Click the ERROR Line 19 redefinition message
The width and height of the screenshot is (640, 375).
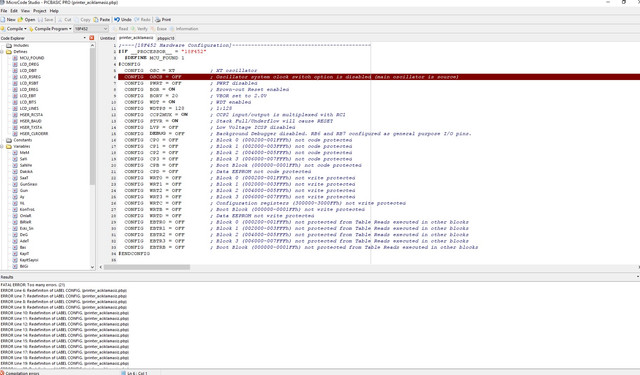64,363
